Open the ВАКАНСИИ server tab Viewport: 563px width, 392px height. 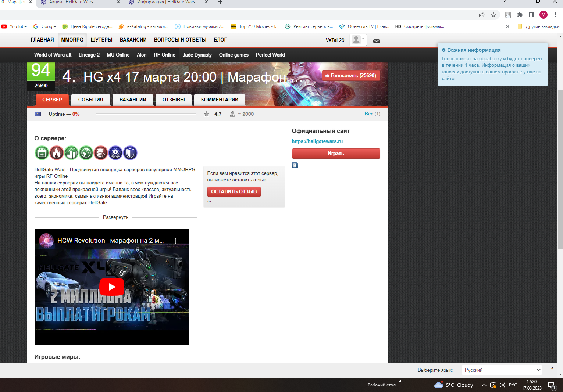(133, 100)
